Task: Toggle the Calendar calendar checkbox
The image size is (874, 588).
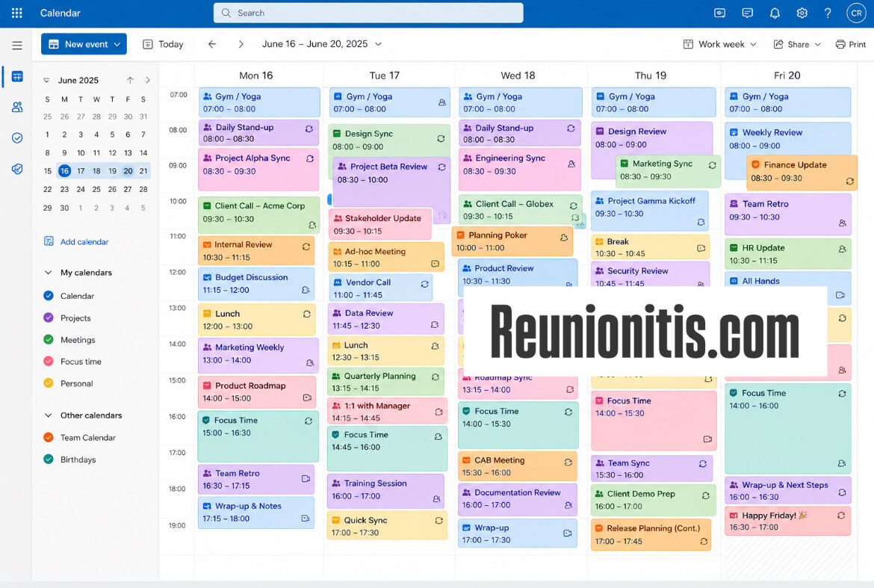Action: (x=49, y=296)
